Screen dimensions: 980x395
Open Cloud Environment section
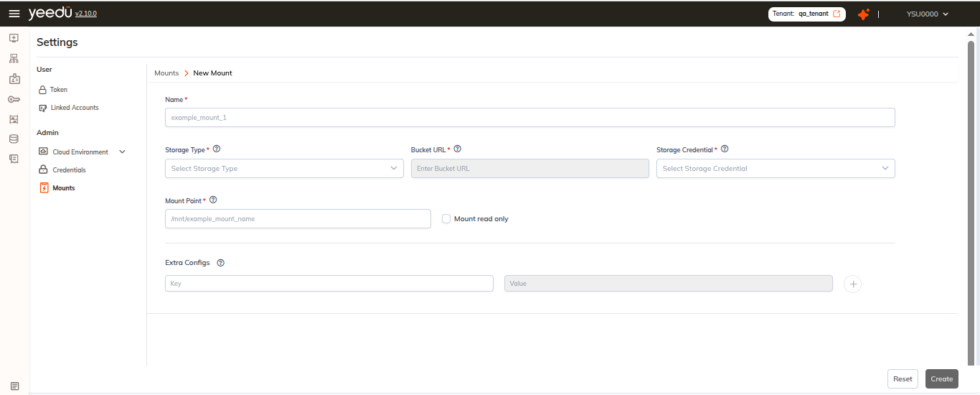(80, 152)
